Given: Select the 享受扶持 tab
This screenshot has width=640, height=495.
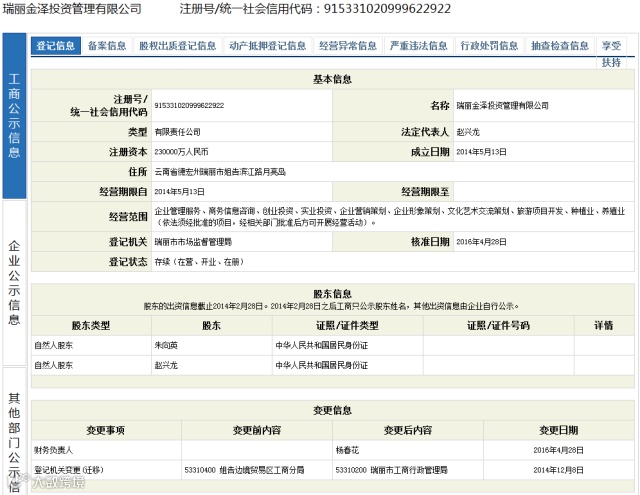Looking at the screenshot, I should coord(611,54).
